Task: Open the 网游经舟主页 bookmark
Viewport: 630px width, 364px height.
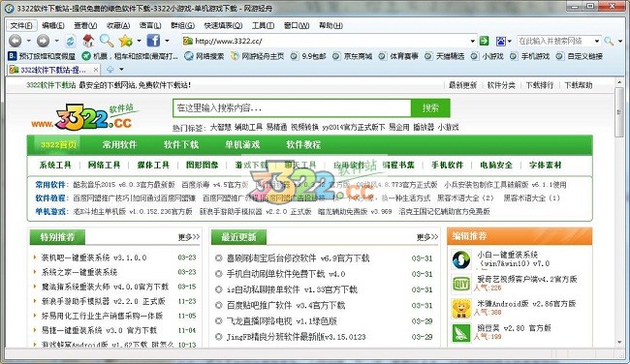Action: [x=257, y=56]
